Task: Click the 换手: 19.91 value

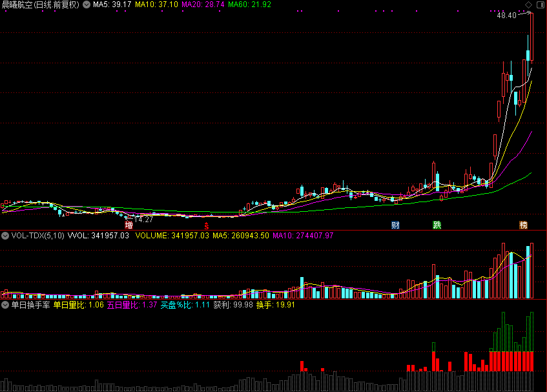Action: (276, 305)
